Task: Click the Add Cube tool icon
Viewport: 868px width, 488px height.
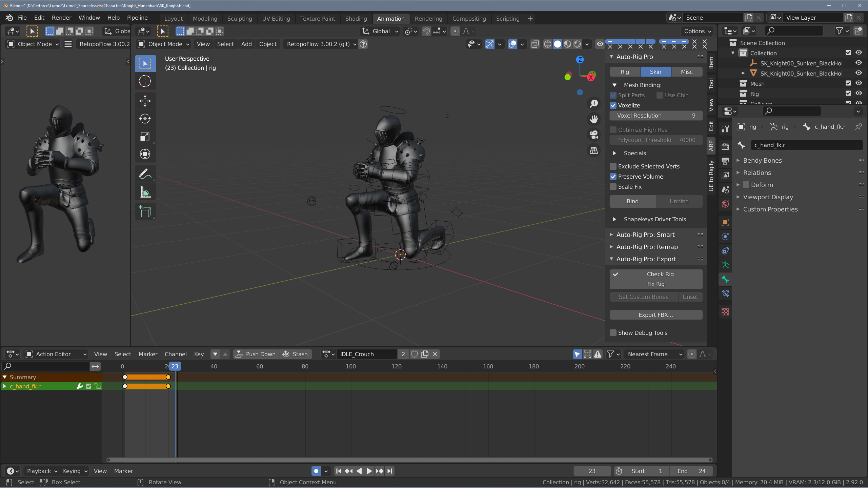Action: point(145,211)
